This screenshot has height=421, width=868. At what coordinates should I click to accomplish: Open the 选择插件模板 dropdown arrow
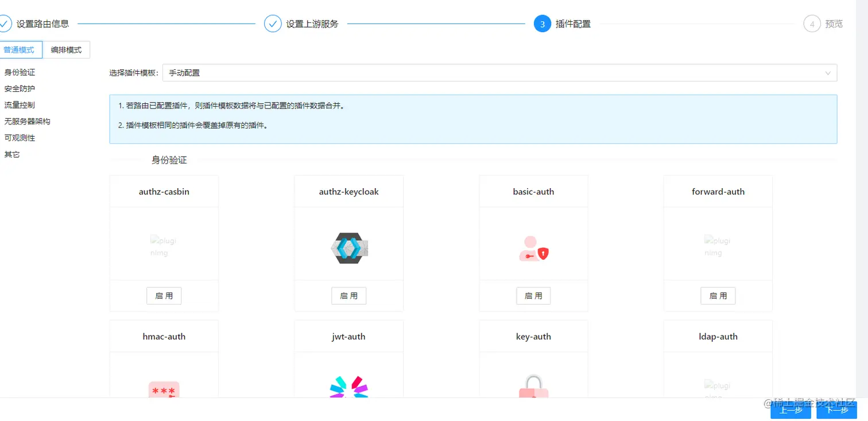[x=828, y=73]
